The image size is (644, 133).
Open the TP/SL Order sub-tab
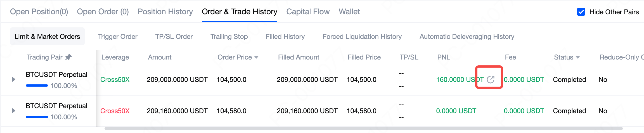174,37
